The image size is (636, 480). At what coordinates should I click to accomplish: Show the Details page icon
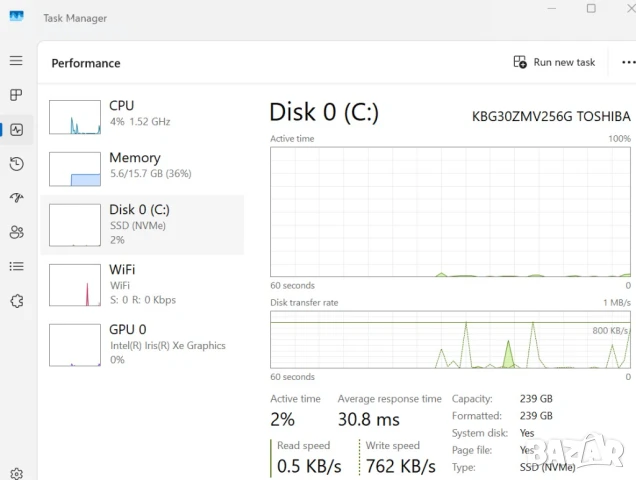16,266
